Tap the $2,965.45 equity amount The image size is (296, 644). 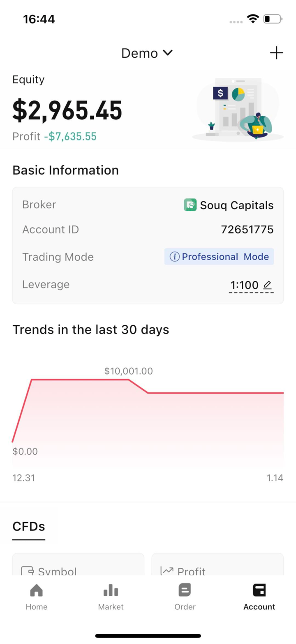click(67, 110)
